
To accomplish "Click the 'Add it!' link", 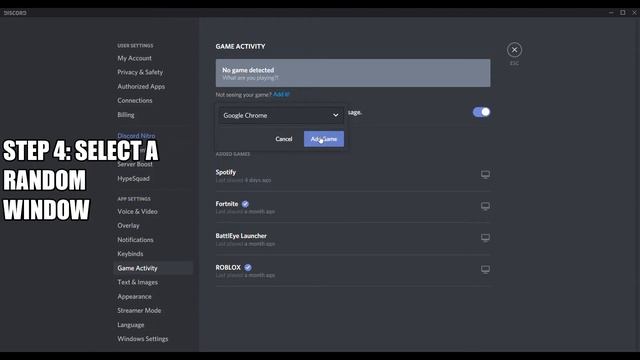I will [281, 94].
